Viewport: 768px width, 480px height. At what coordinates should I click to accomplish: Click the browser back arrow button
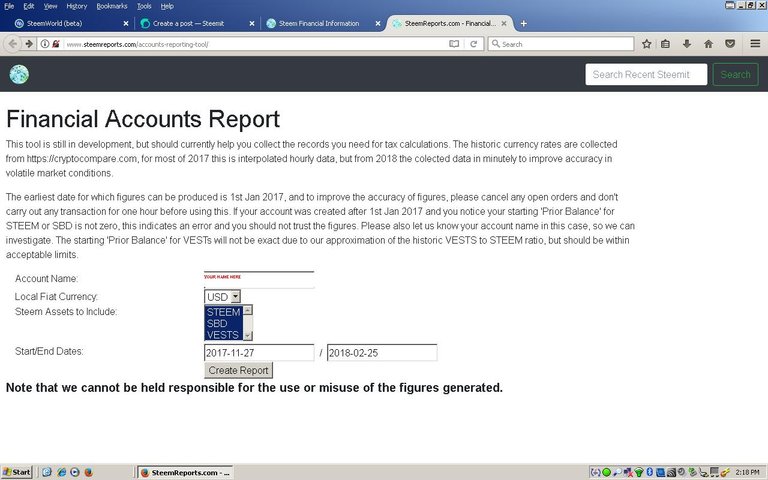pos(12,44)
